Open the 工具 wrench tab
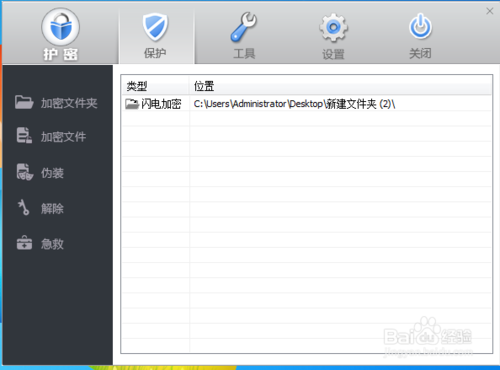Viewport: 500px width, 370px height. click(x=244, y=35)
